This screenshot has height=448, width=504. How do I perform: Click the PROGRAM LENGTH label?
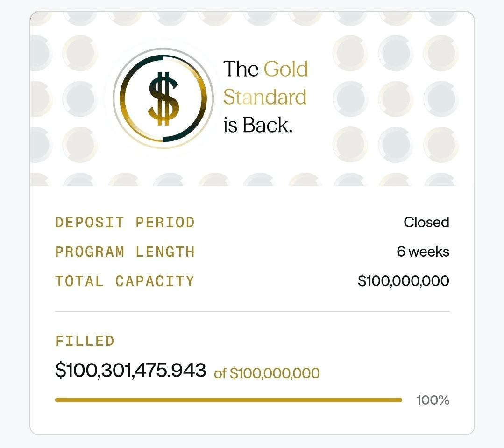tap(125, 252)
